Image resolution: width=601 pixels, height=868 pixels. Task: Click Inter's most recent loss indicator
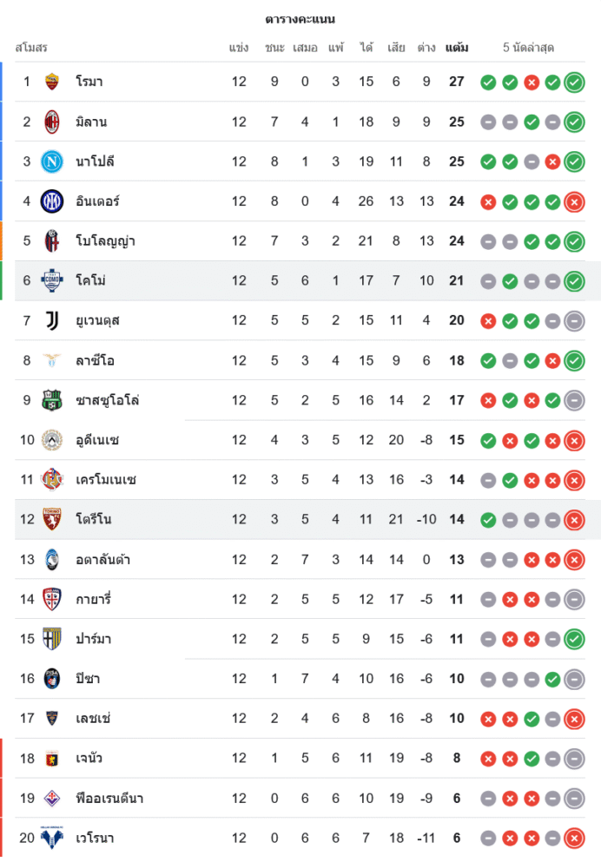(574, 201)
